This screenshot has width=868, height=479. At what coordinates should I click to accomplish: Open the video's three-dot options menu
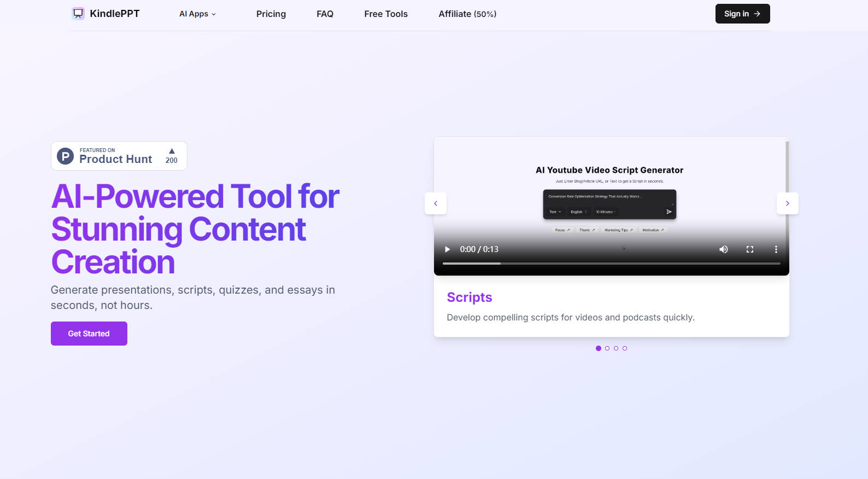pyautogui.click(x=776, y=249)
